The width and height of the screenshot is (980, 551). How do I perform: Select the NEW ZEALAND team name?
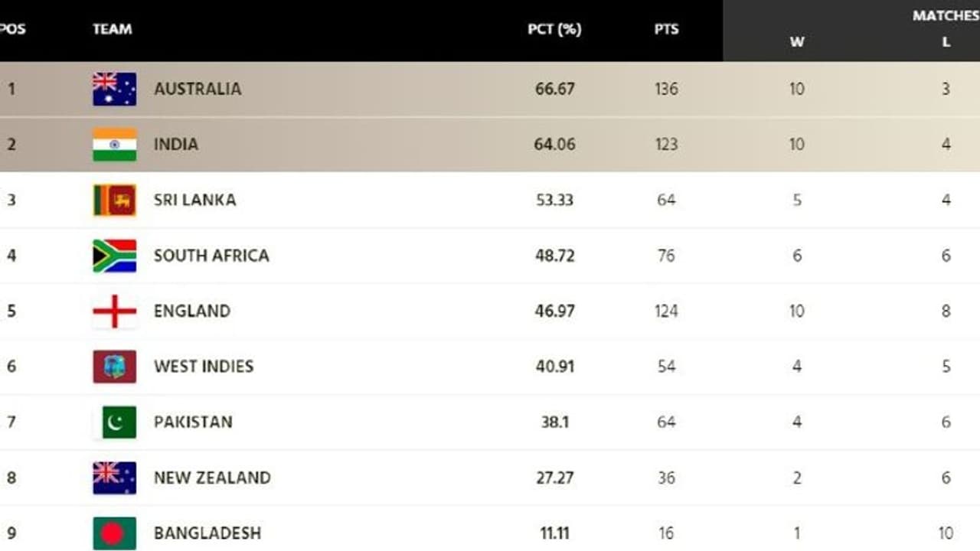[x=212, y=478]
